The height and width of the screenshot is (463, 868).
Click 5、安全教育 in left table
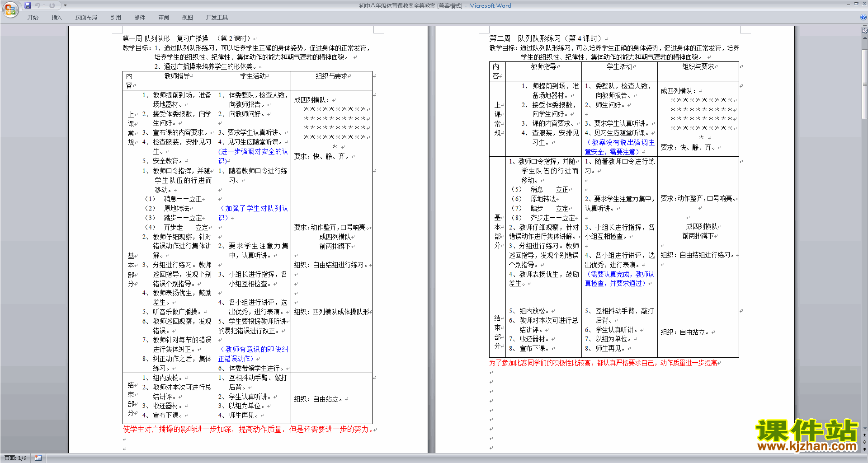tap(162, 161)
